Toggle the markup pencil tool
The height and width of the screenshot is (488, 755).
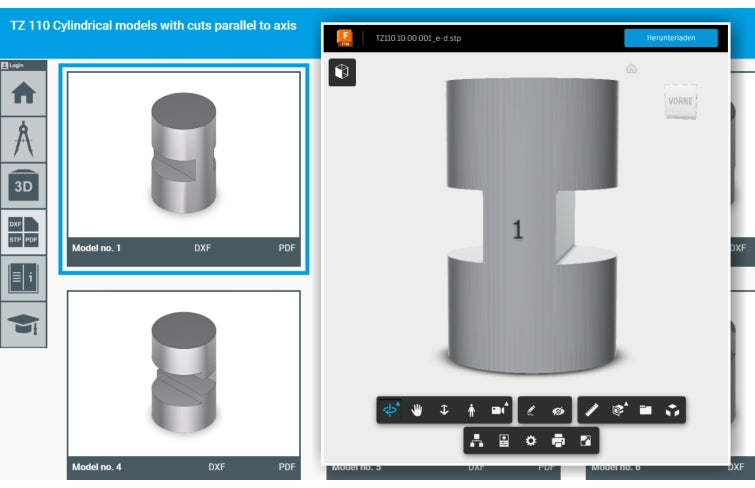(x=531, y=410)
